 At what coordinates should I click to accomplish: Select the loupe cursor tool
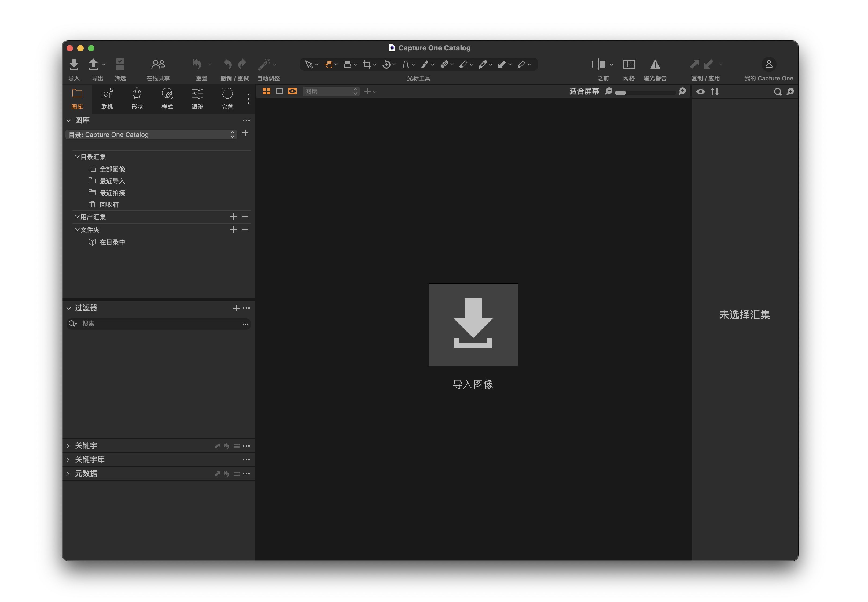coord(348,65)
